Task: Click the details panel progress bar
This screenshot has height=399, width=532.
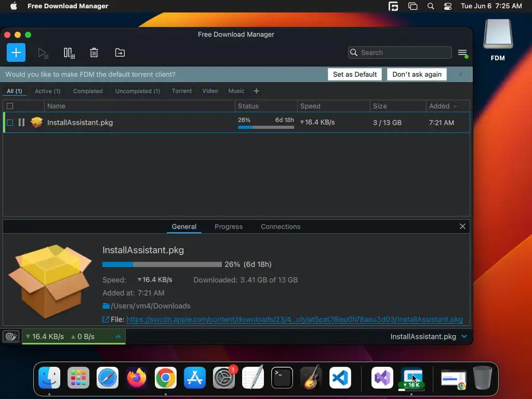Action: [x=162, y=264]
